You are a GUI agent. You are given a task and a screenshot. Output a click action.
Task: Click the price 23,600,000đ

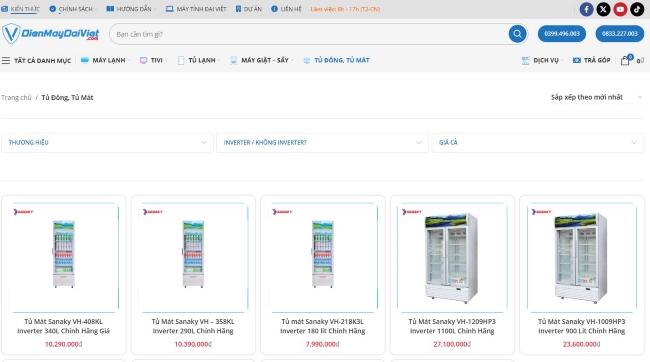coord(582,344)
